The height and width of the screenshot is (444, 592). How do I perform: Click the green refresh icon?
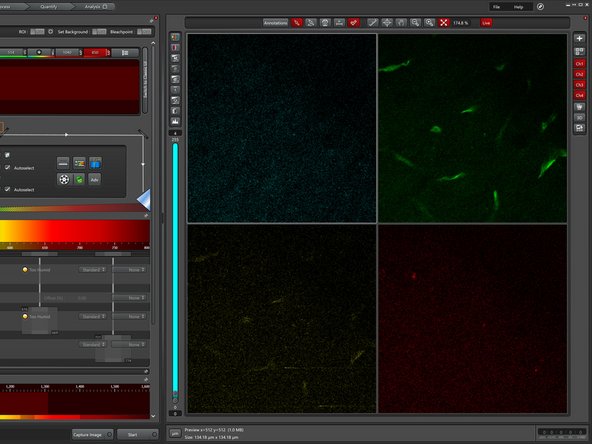(x=79, y=179)
